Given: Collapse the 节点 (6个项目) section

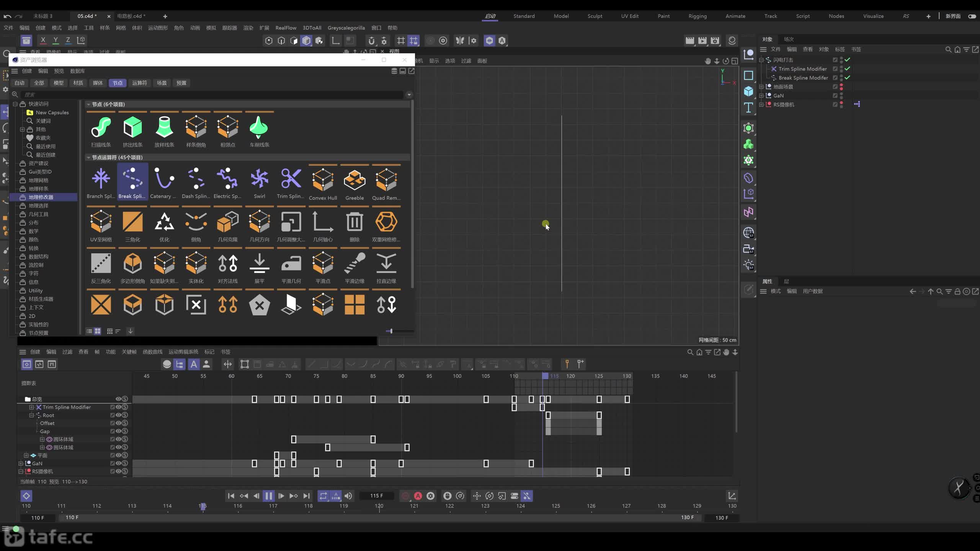Looking at the screenshot, I should (x=88, y=104).
